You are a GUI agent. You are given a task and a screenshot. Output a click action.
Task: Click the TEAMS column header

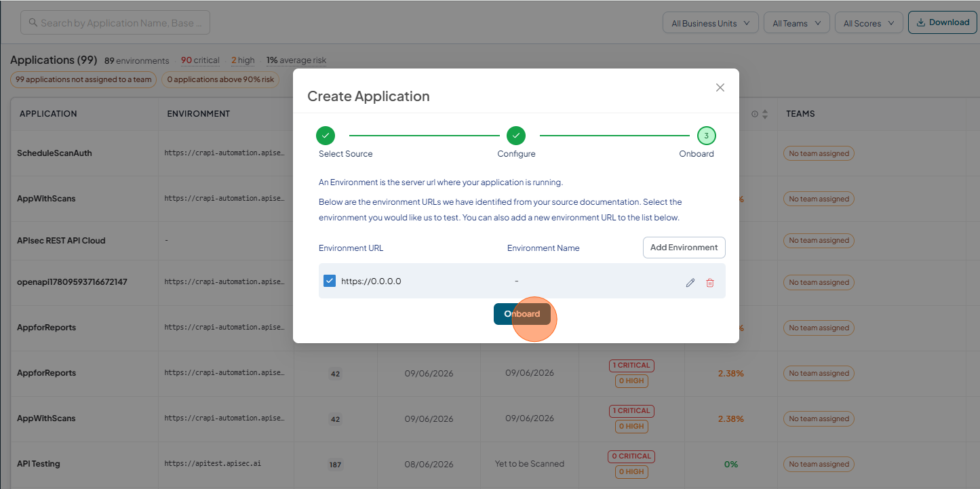tap(800, 114)
